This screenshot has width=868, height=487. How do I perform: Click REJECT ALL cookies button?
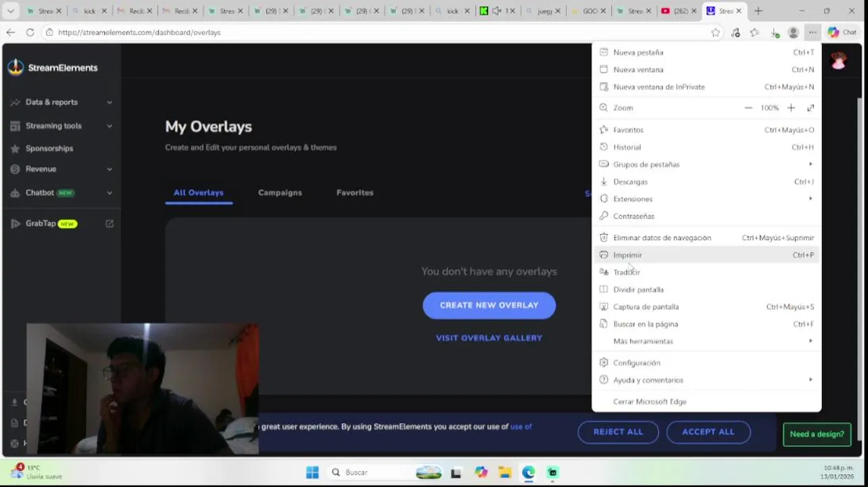[x=618, y=432]
